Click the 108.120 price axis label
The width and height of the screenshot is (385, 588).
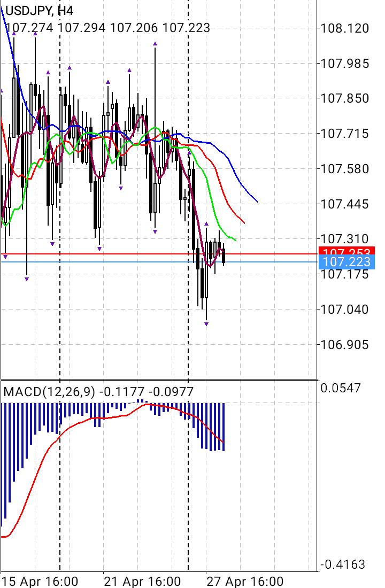click(x=344, y=28)
